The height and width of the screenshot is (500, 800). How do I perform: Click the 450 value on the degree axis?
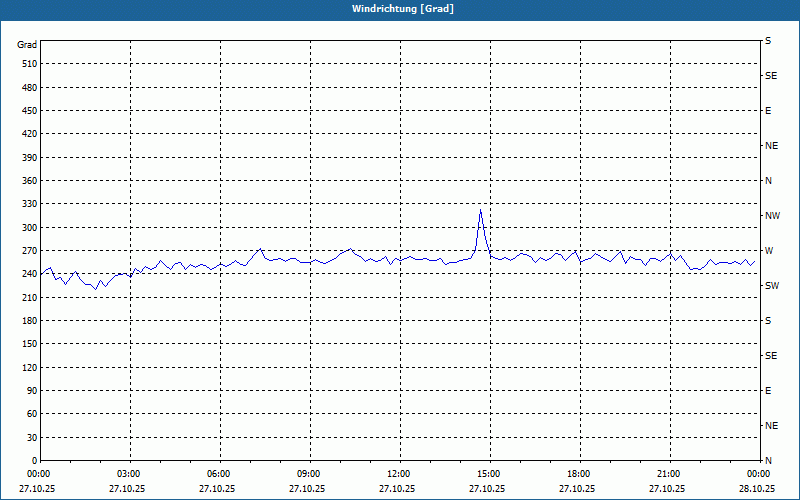30,111
